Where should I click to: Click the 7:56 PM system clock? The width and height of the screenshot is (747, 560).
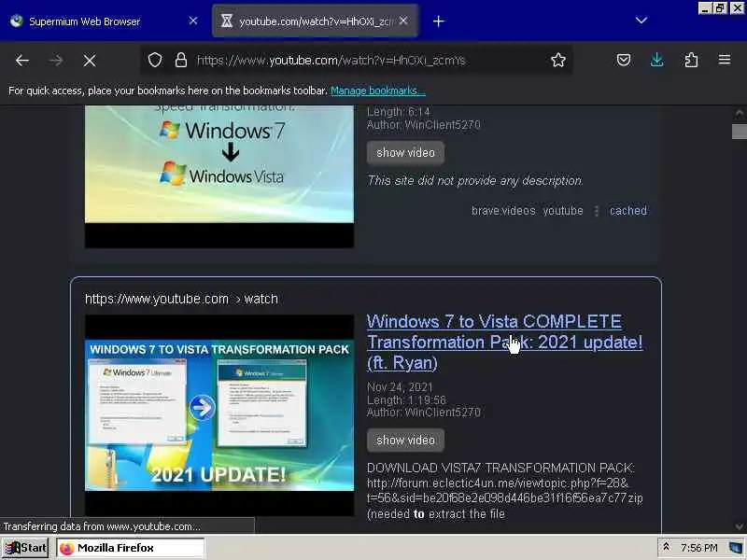[698, 548]
